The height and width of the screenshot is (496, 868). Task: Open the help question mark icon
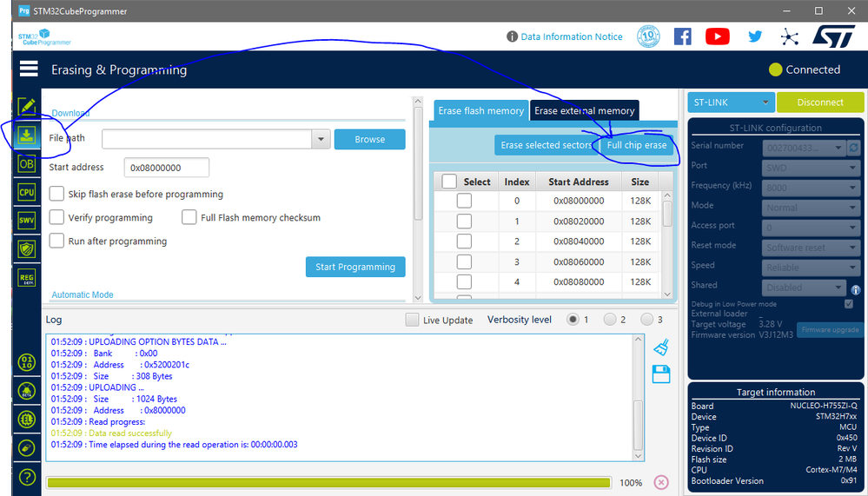coord(27,477)
